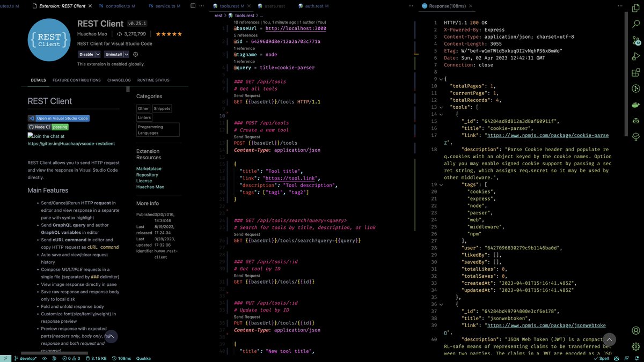Click the rest folder breadcrumb
Viewport: 644px width, 362px height.
218,16
